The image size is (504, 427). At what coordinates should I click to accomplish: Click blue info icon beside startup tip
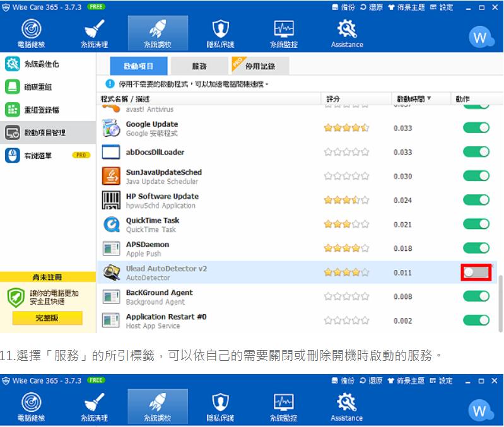click(110, 84)
